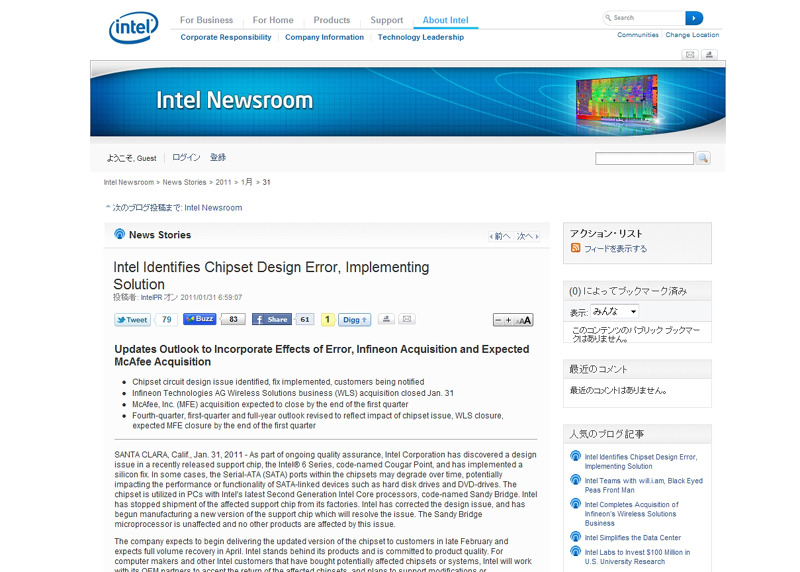
Task: Click the Facebook Share button
Action: coord(271,319)
